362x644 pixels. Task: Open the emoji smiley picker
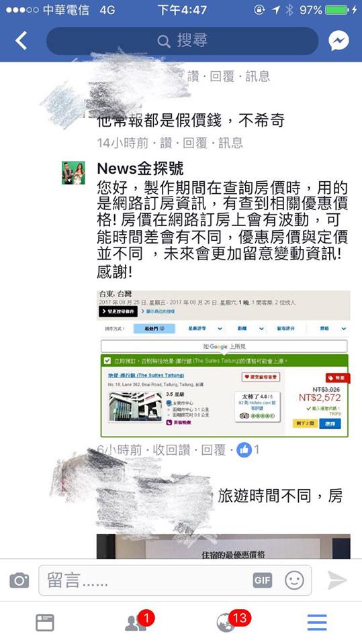pyautogui.click(x=295, y=580)
